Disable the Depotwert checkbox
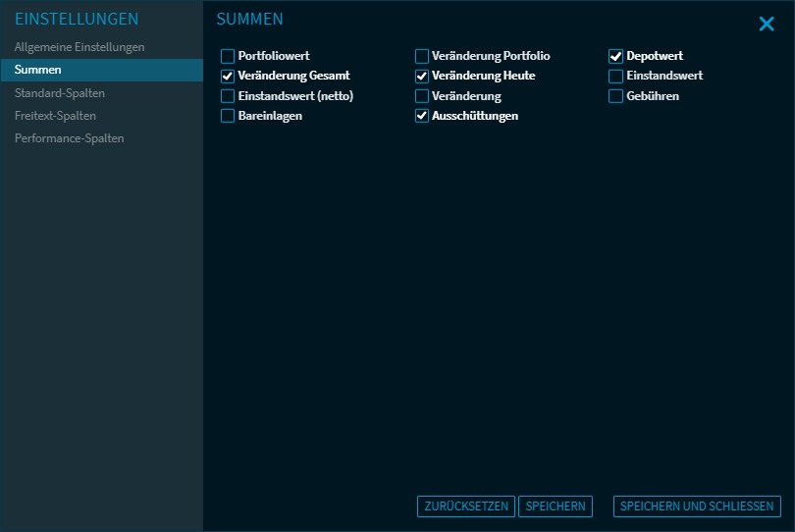Screen dimensions: 795x532 pos(616,56)
